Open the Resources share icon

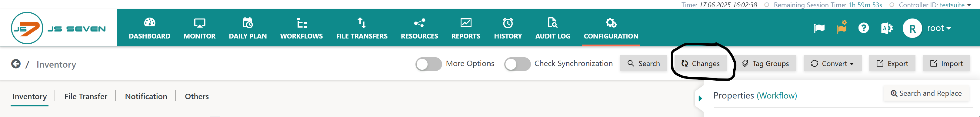click(x=419, y=23)
